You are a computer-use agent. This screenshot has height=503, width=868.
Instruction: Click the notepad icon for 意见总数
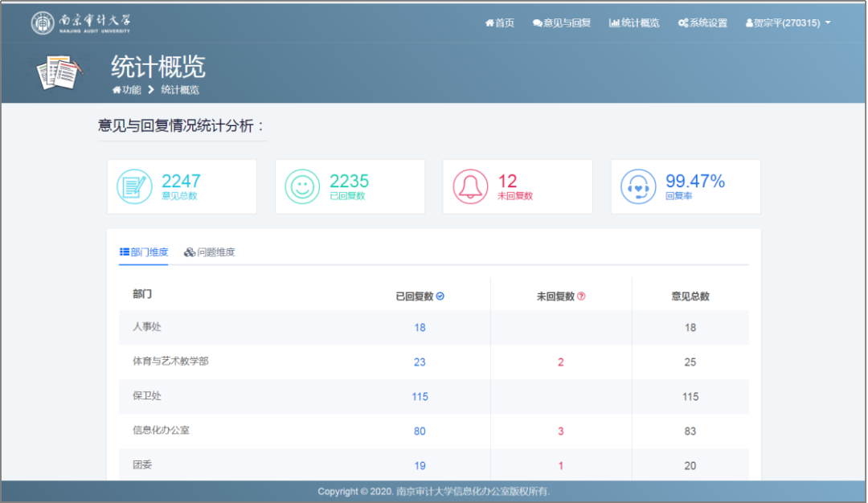(134, 186)
